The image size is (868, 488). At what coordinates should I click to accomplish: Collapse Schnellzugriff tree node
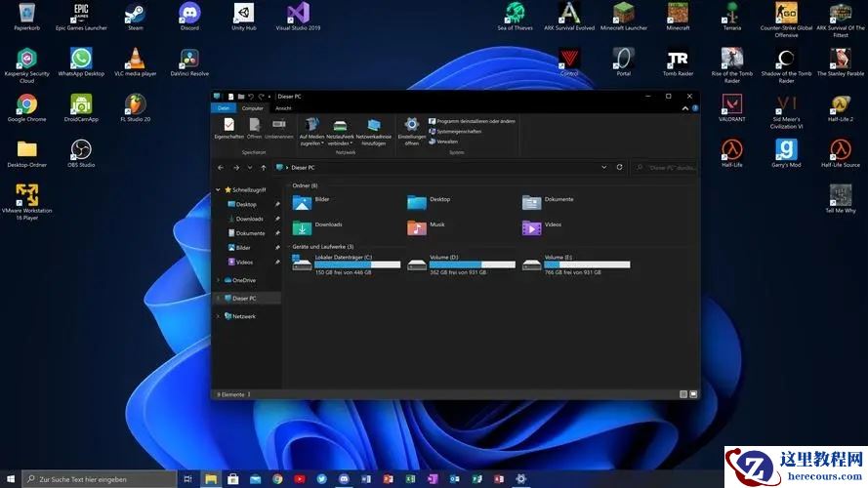[x=218, y=189]
